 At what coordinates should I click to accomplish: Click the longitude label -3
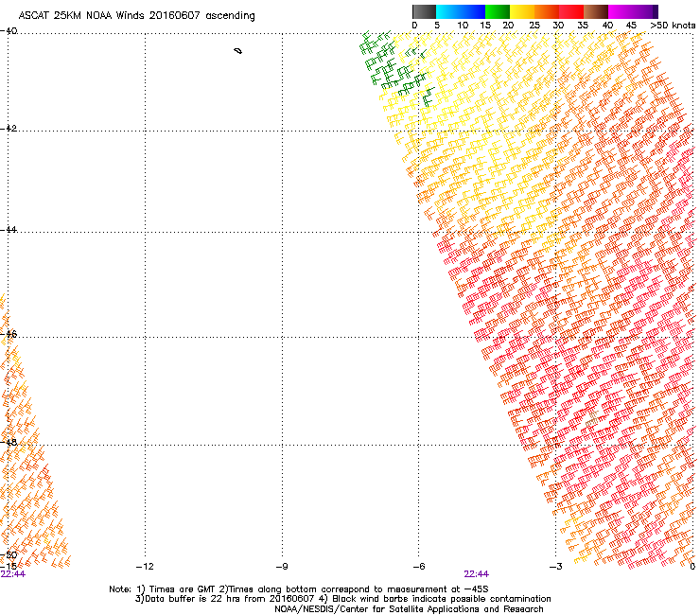555,567
